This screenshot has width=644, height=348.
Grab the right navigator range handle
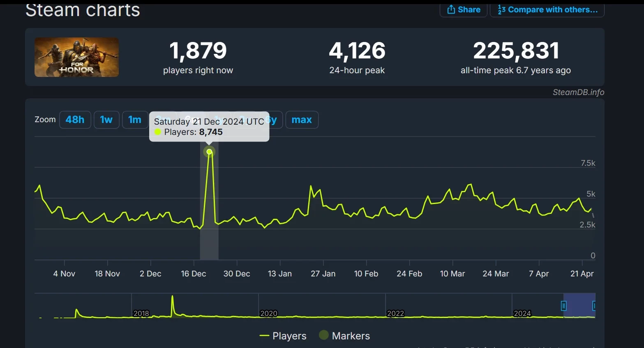[x=594, y=306]
